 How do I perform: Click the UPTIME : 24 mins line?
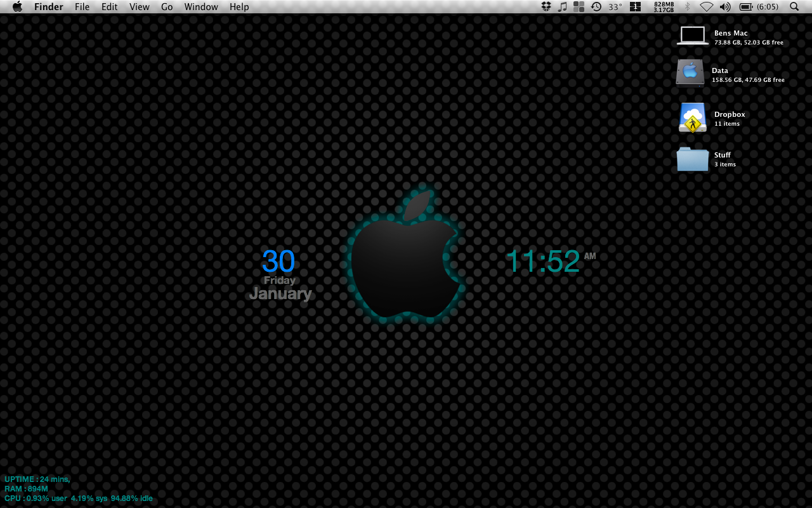click(x=37, y=479)
